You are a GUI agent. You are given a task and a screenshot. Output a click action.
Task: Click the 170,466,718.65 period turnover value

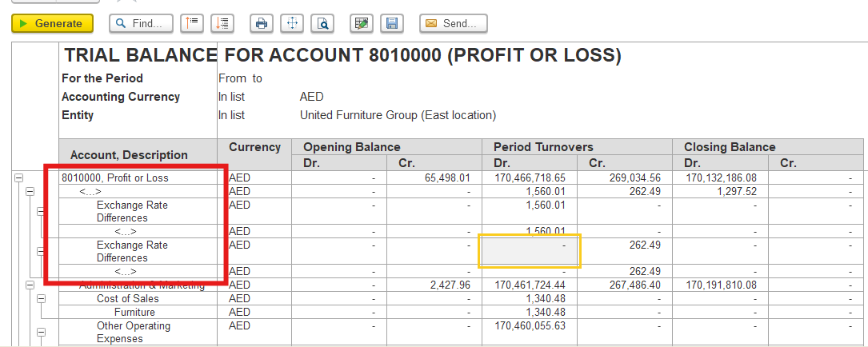pyautogui.click(x=530, y=178)
